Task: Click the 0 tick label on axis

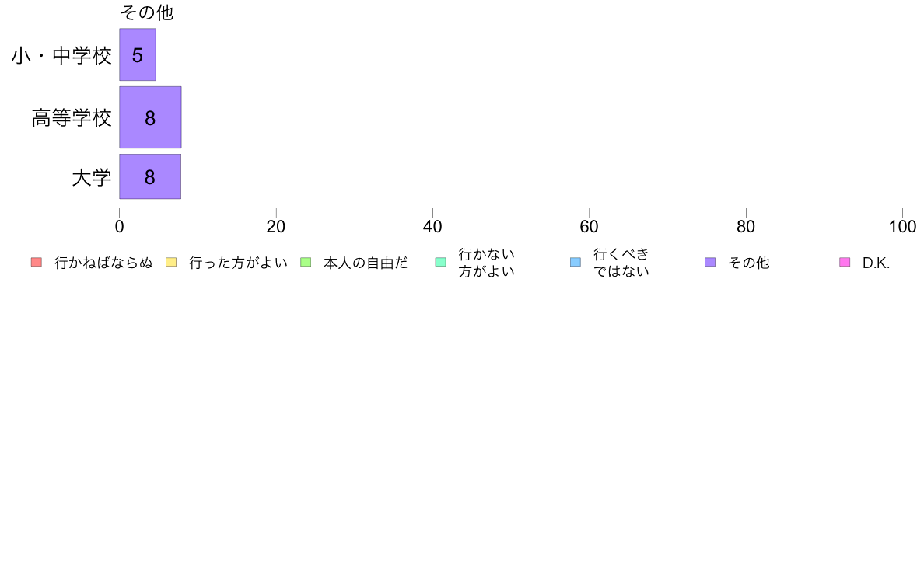Action: pyautogui.click(x=120, y=227)
